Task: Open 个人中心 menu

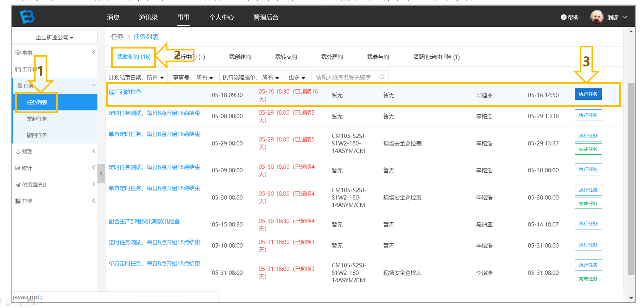Action: (221, 17)
